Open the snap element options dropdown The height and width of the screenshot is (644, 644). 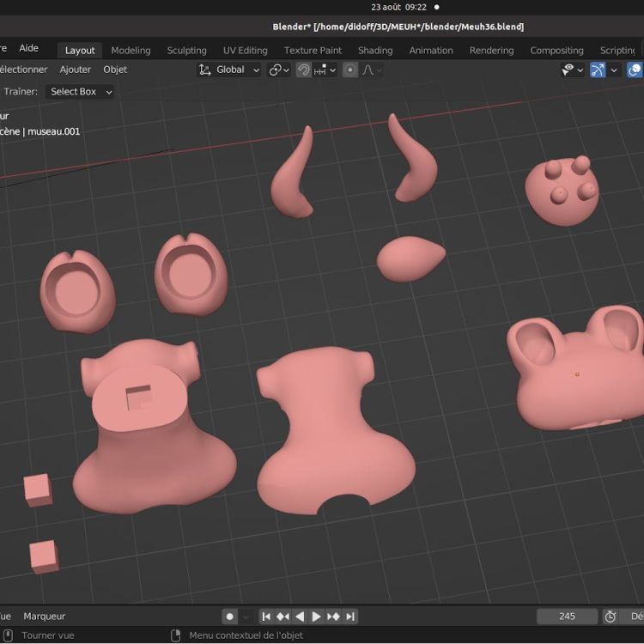point(325,70)
